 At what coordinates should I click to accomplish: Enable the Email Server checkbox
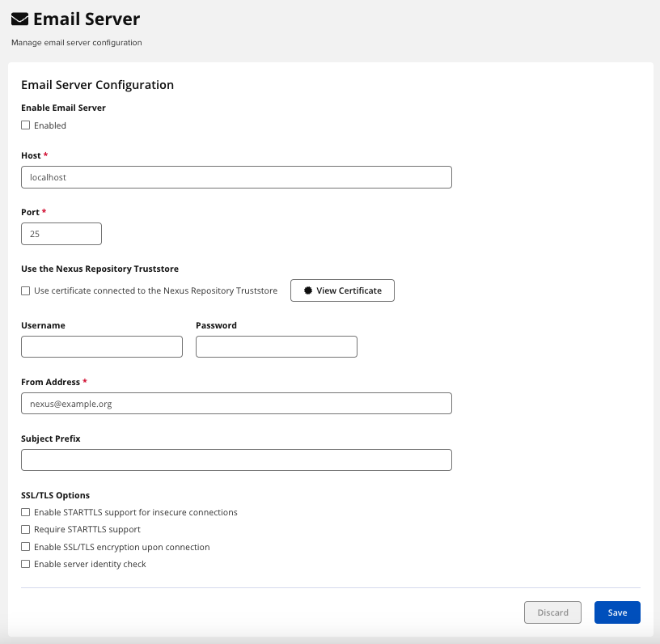(x=26, y=125)
